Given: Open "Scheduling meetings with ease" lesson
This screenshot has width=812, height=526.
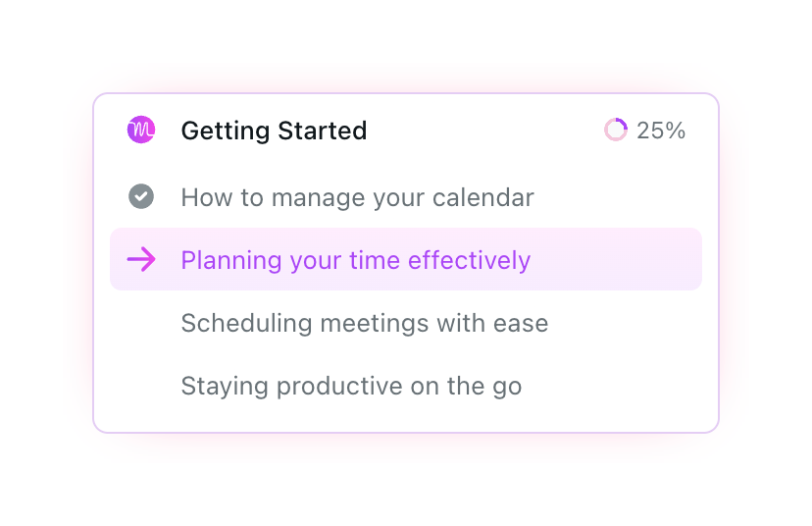Looking at the screenshot, I should coord(364,323).
